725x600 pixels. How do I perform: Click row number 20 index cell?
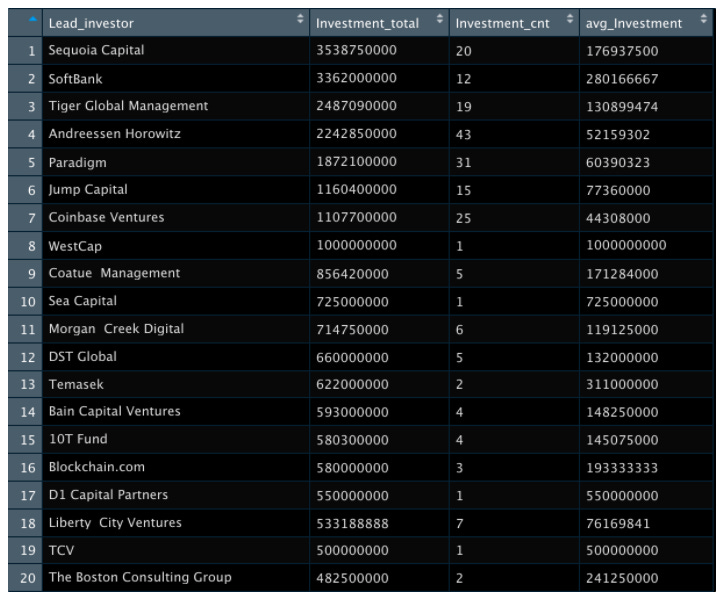coord(25,577)
